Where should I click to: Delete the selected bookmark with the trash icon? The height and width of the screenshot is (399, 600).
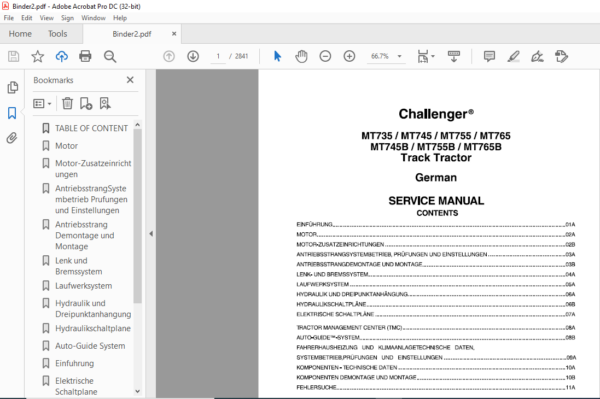[x=67, y=103]
